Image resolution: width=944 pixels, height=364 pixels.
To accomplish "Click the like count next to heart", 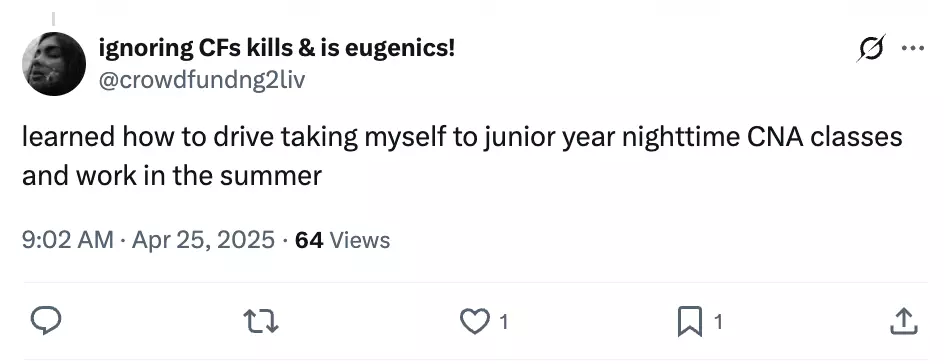I will (x=504, y=322).
